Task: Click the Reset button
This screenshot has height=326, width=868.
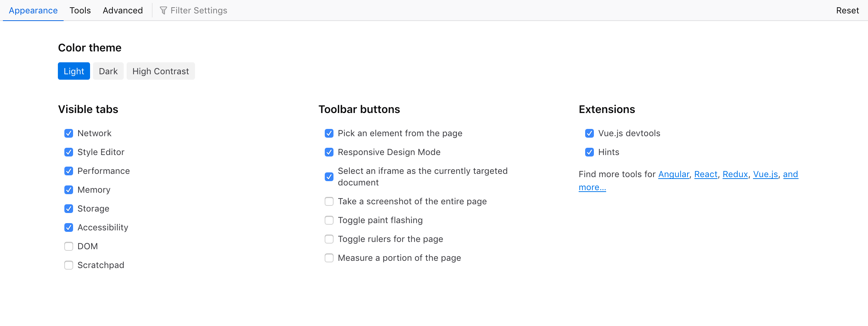Action: click(x=847, y=10)
